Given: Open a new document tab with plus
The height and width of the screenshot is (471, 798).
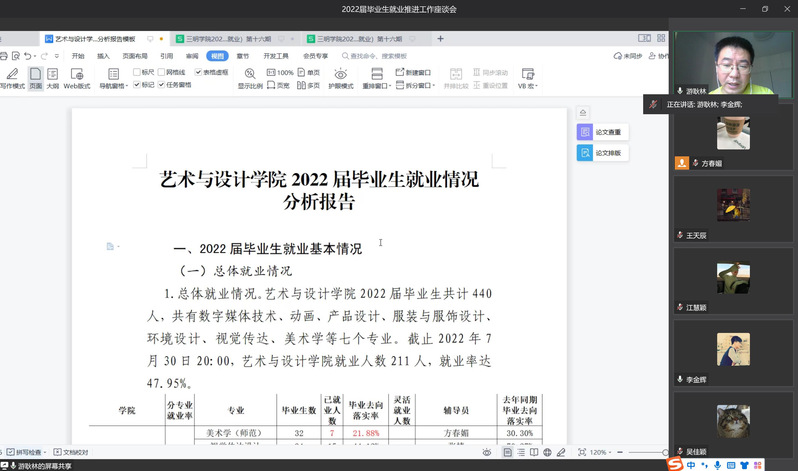Looking at the screenshot, I should point(441,39).
